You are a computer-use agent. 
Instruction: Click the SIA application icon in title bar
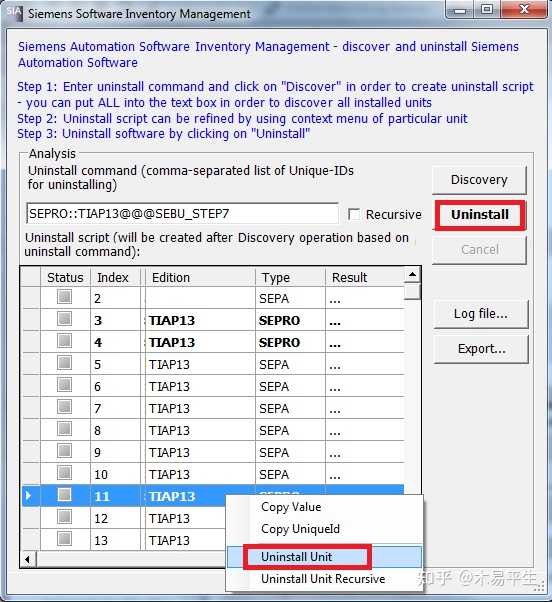point(15,12)
